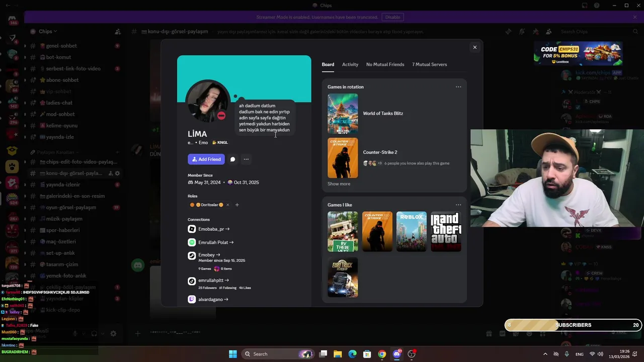
Task: Open the No Mutual Friends tab
Action: click(385, 64)
